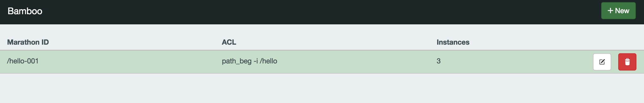Click the dark navigation bar beside Bamboo
This screenshot has width=644, height=103.
point(303,12)
